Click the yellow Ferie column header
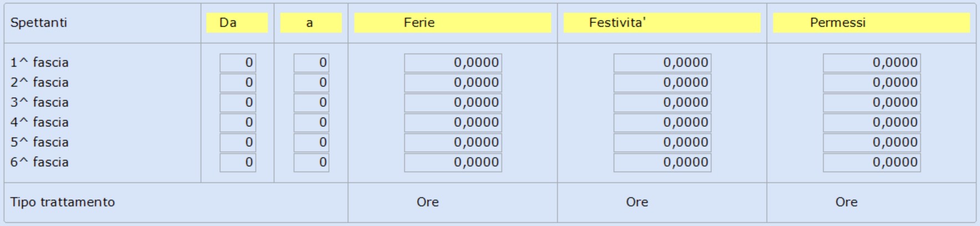 (453, 23)
